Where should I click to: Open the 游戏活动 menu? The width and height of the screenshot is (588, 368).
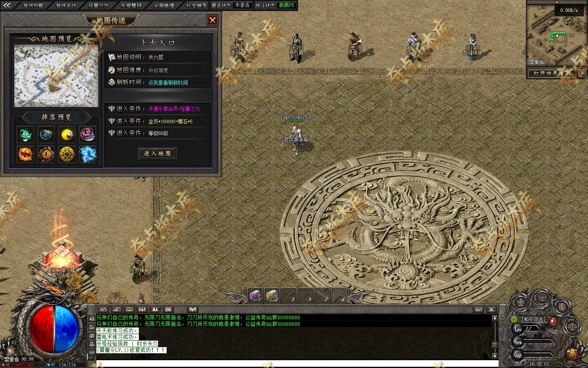[x=66, y=5]
